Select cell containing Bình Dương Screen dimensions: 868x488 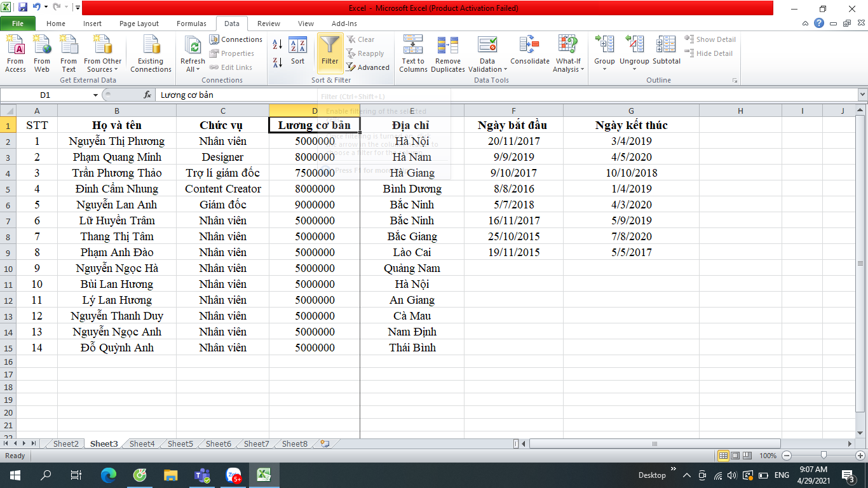point(412,189)
